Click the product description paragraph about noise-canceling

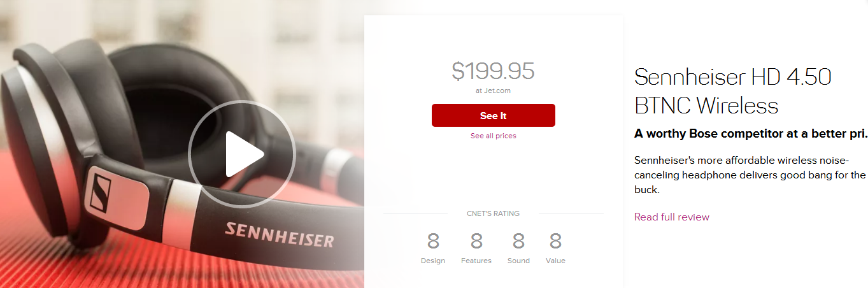[750, 174]
